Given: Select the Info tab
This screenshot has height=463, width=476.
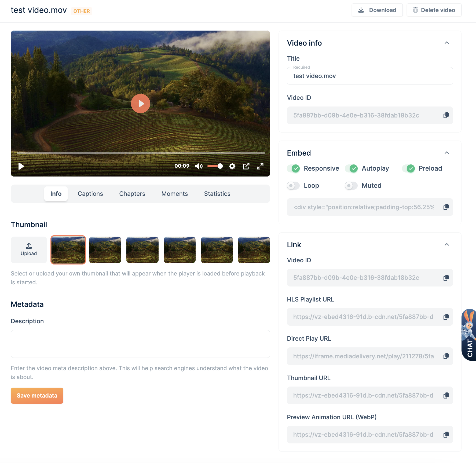Looking at the screenshot, I should point(56,194).
